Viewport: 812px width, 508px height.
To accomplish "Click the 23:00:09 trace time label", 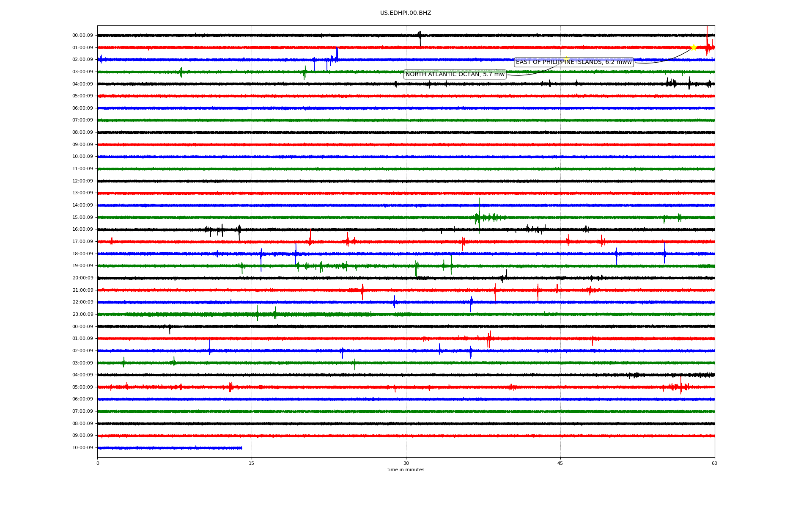I will pyautogui.click(x=82, y=315).
